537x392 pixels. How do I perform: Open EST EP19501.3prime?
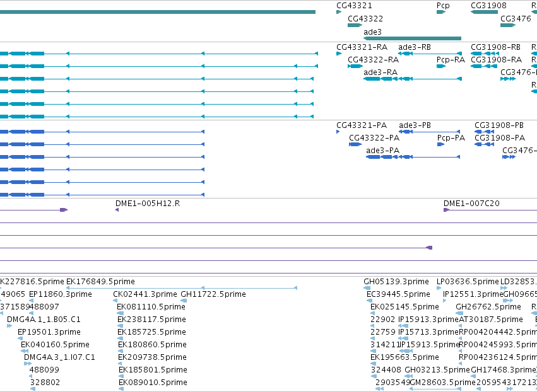49,333
